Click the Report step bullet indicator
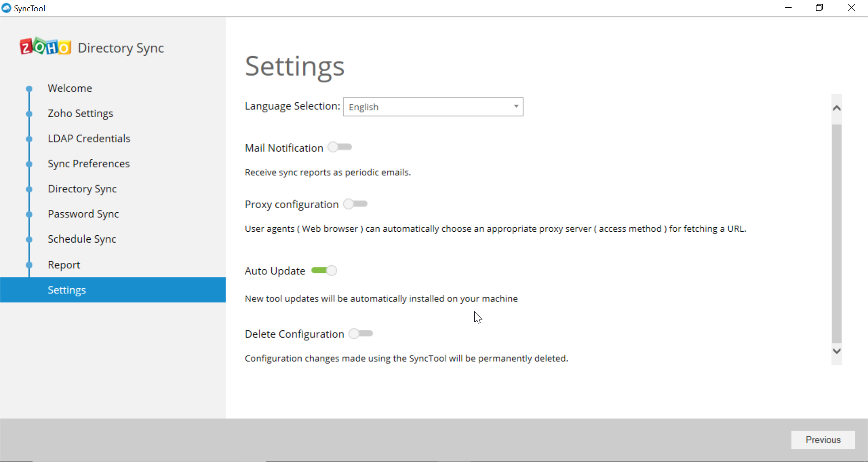This screenshot has height=462, width=868. pyautogui.click(x=29, y=265)
